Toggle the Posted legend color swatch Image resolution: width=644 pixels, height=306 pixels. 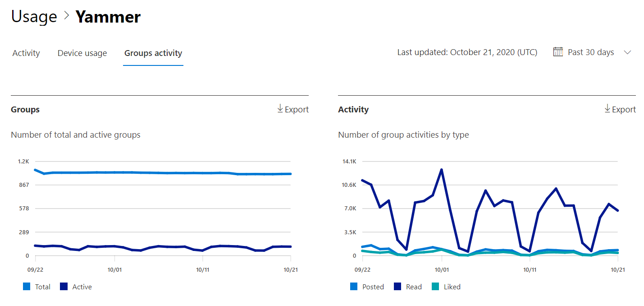354,287
